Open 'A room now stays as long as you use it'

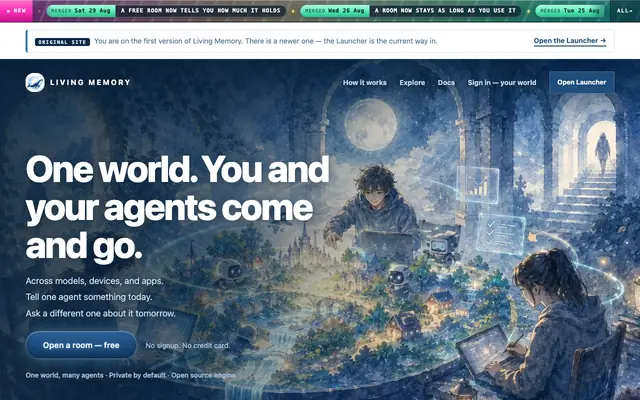coord(445,11)
